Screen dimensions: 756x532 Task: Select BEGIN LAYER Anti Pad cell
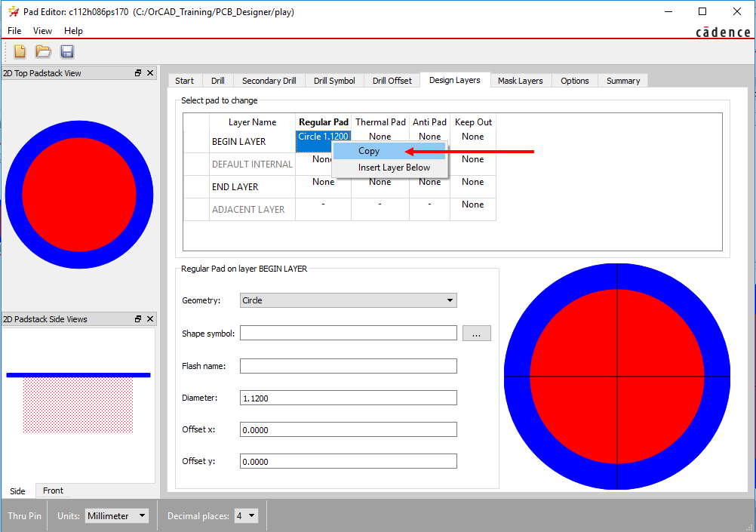[x=429, y=137]
